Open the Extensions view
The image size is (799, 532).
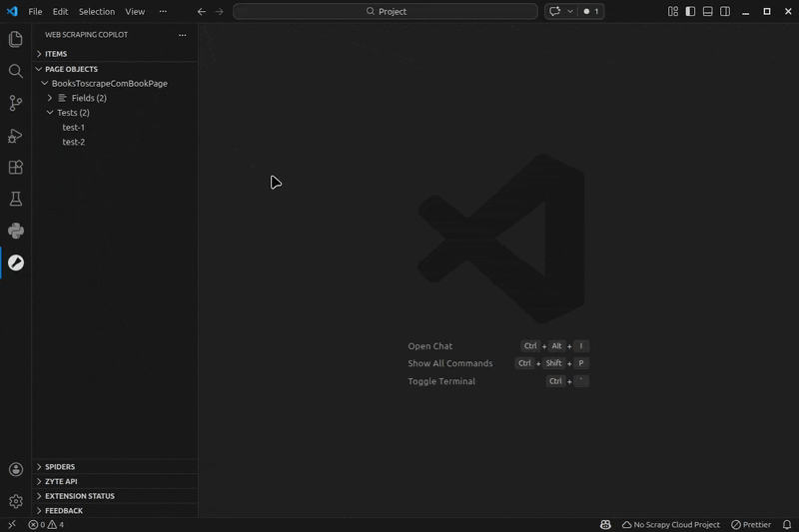coord(15,168)
